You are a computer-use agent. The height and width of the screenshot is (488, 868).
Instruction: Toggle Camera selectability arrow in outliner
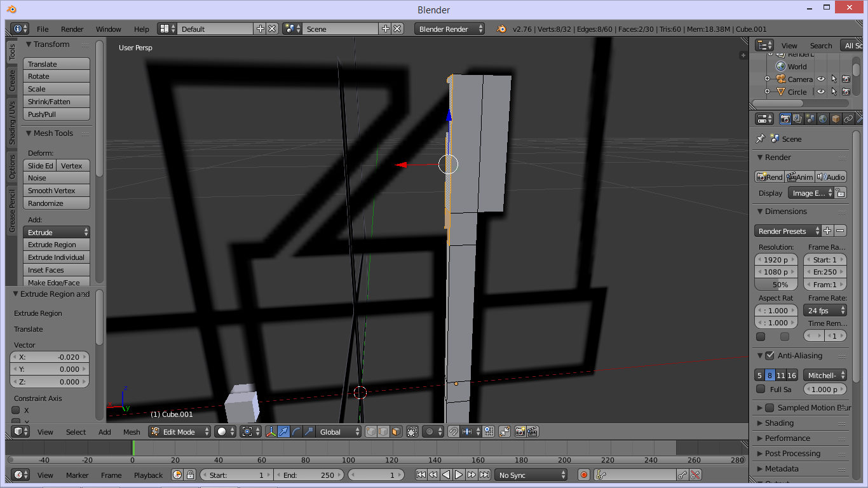point(834,79)
